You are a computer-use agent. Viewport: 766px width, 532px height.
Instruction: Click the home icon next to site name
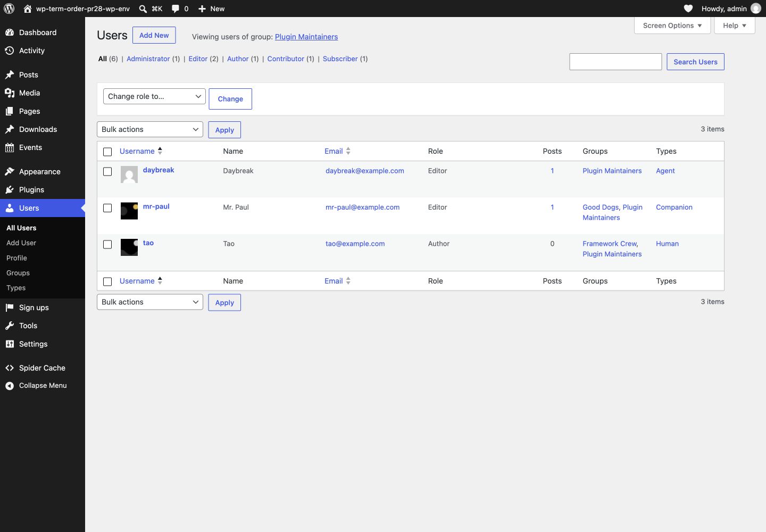point(28,9)
